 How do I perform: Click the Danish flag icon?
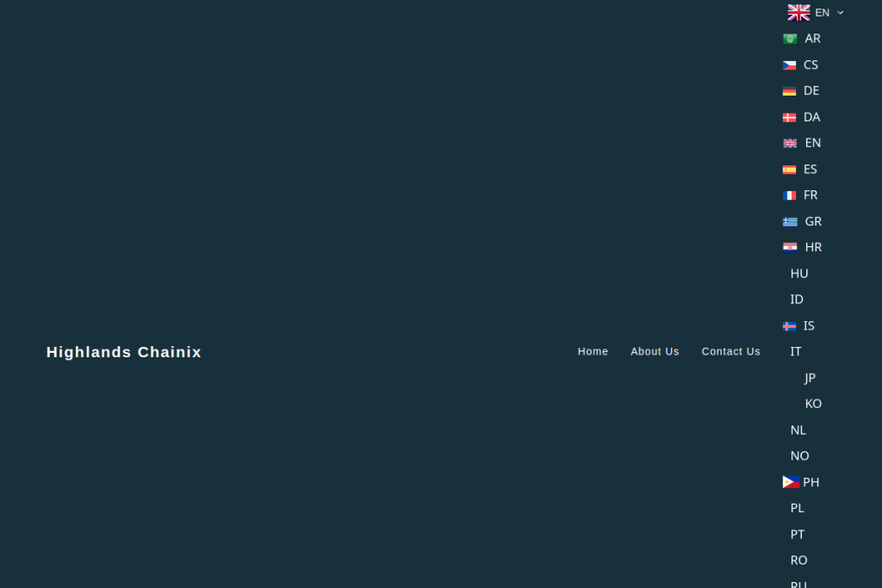789,117
